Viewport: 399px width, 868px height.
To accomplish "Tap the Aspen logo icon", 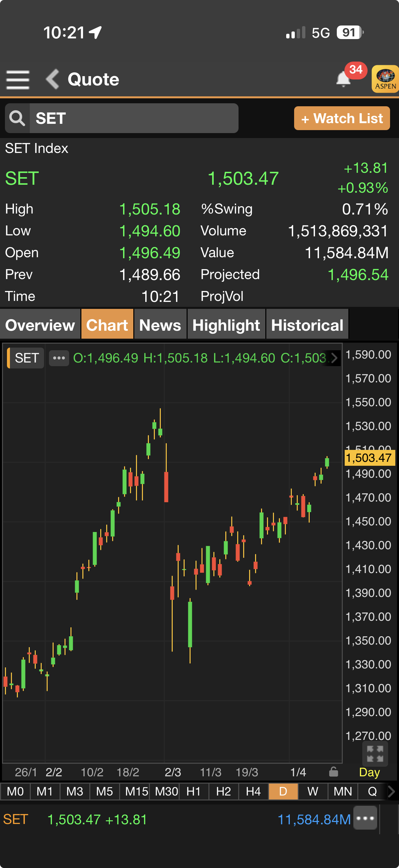I will point(385,79).
